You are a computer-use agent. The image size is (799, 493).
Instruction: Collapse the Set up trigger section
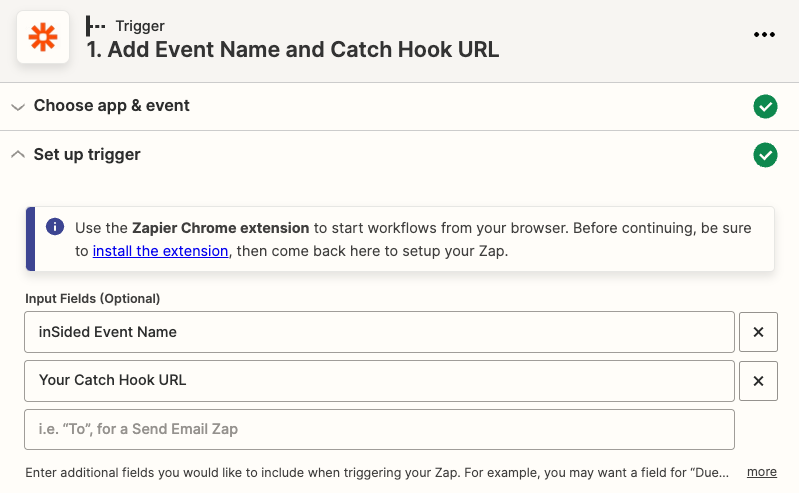18,154
